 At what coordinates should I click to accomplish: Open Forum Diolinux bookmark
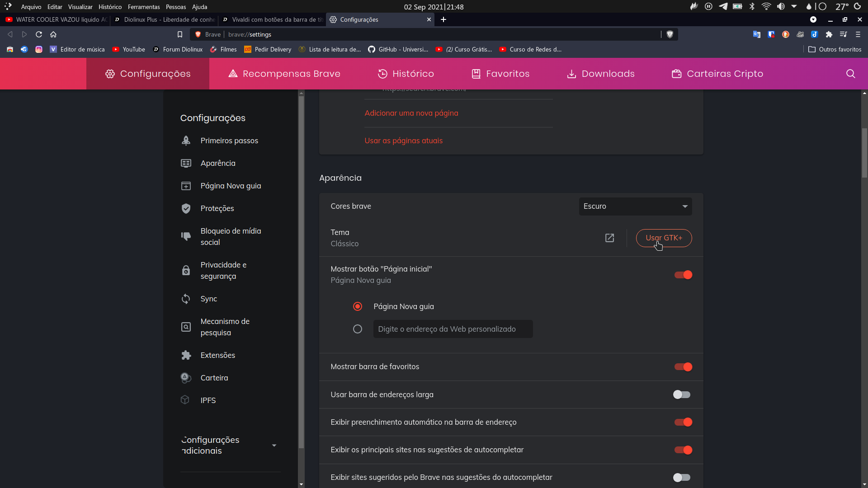(x=178, y=49)
